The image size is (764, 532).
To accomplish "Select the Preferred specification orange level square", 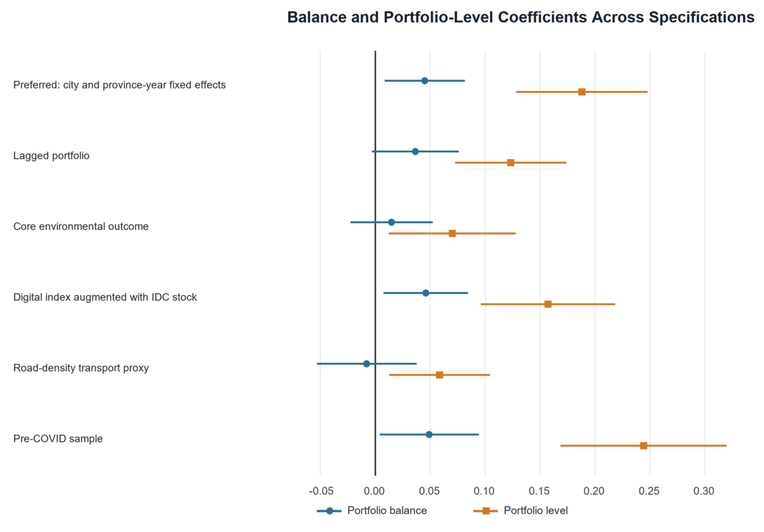I will click(582, 92).
